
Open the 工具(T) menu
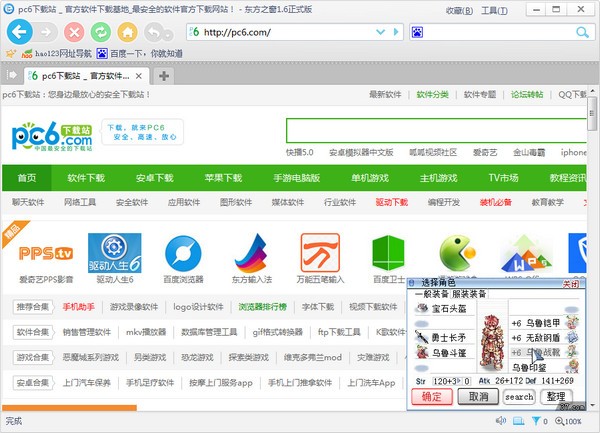tap(494, 11)
